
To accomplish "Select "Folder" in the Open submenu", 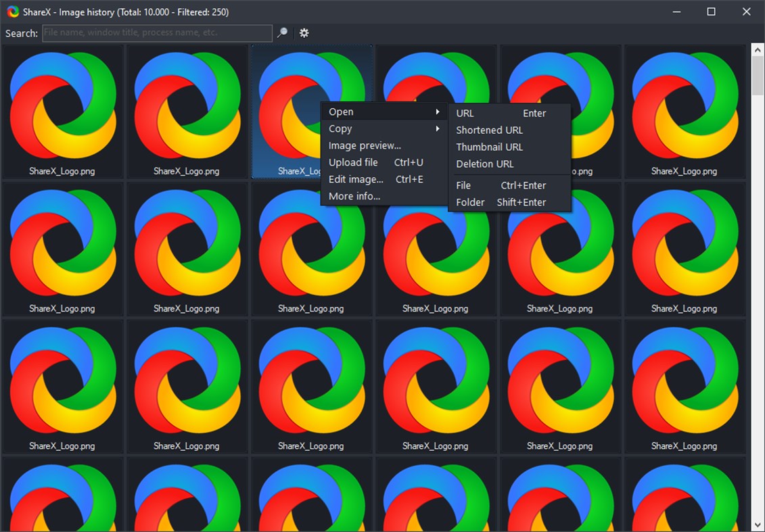I will (x=470, y=201).
